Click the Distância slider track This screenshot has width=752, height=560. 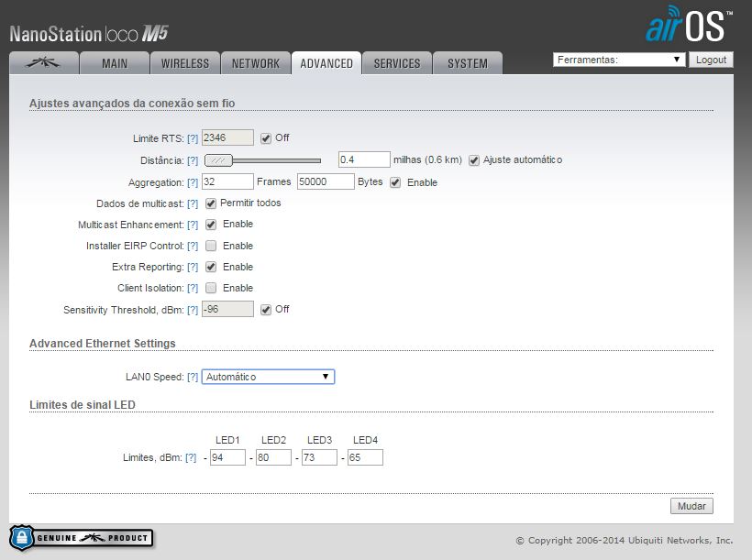[x=276, y=160]
